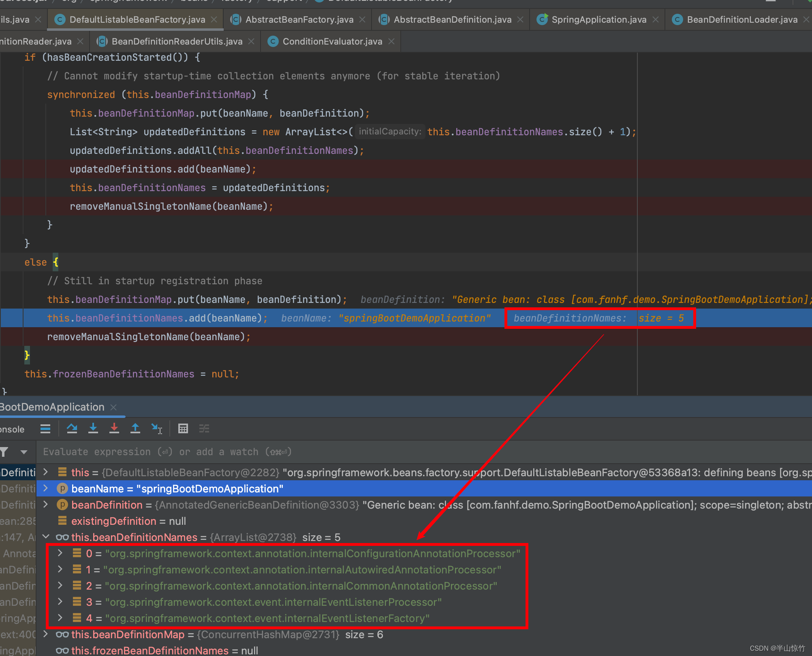The width and height of the screenshot is (812, 656).
Task: Close the SpringApplication.java tab
Action: pyautogui.click(x=656, y=19)
